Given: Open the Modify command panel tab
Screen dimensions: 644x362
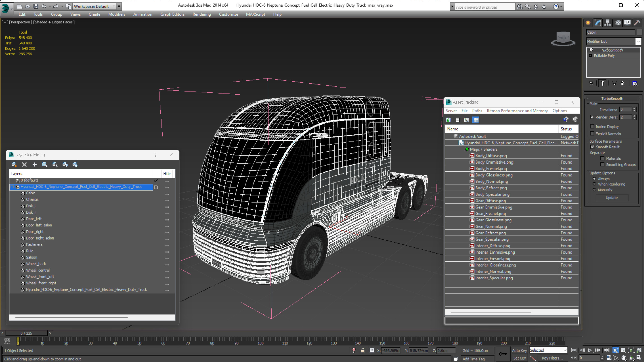Looking at the screenshot, I should click(x=598, y=23).
